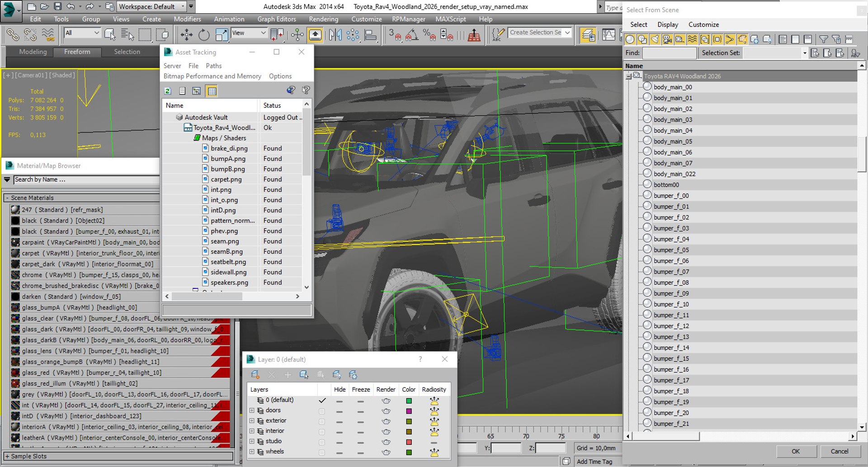The width and height of the screenshot is (868, 467).
Task: Collapse the Scene Materials group
Action: click(7, 198)
